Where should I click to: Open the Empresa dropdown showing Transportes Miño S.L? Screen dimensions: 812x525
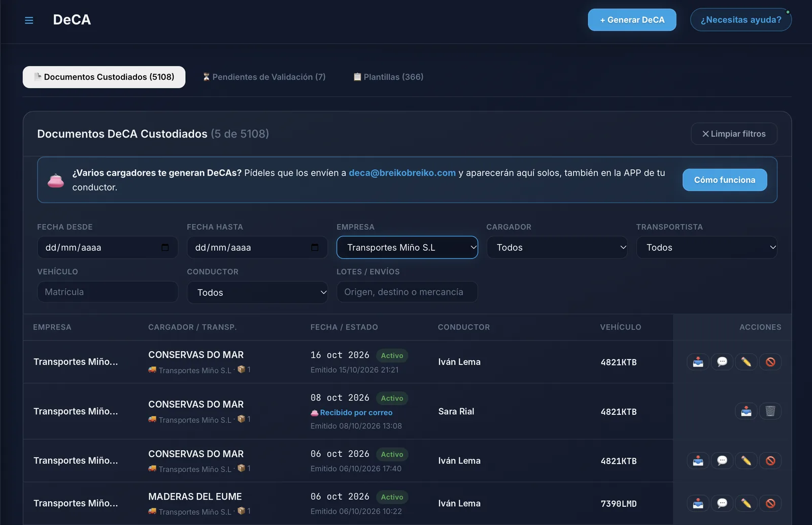pyautogui.click(x=407, y=247)
